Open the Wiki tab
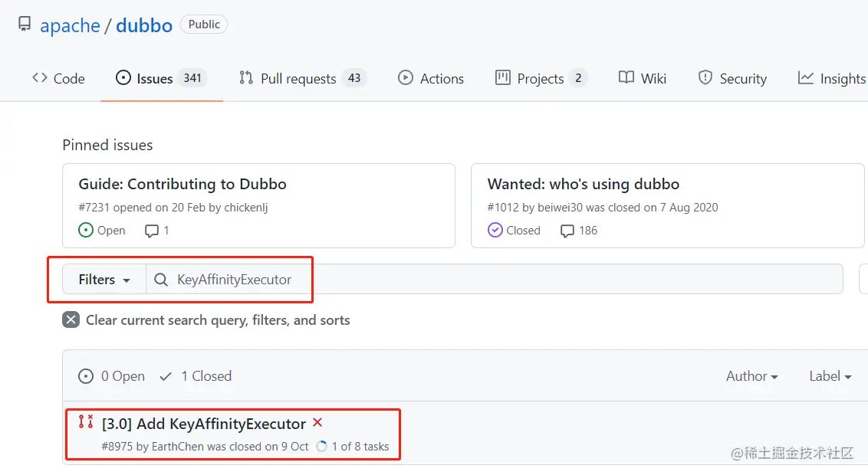The image size is (868, 475). click(x=642, y=78)
